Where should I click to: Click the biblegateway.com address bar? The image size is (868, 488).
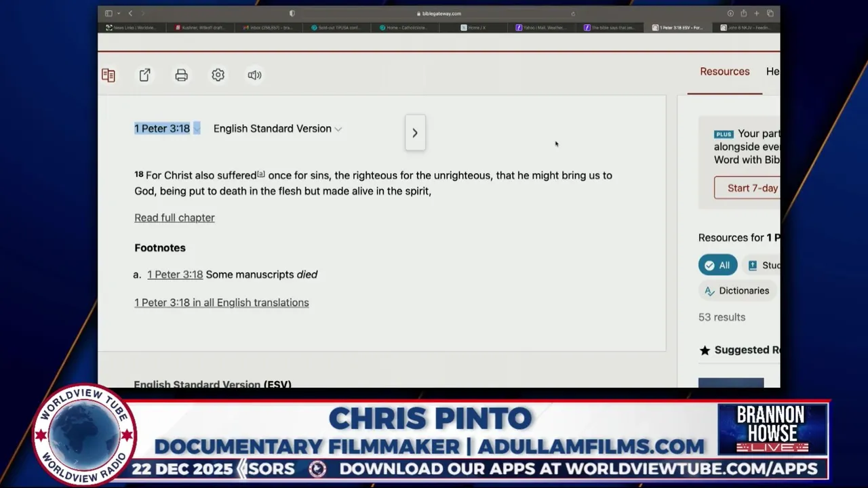(439, 14)
